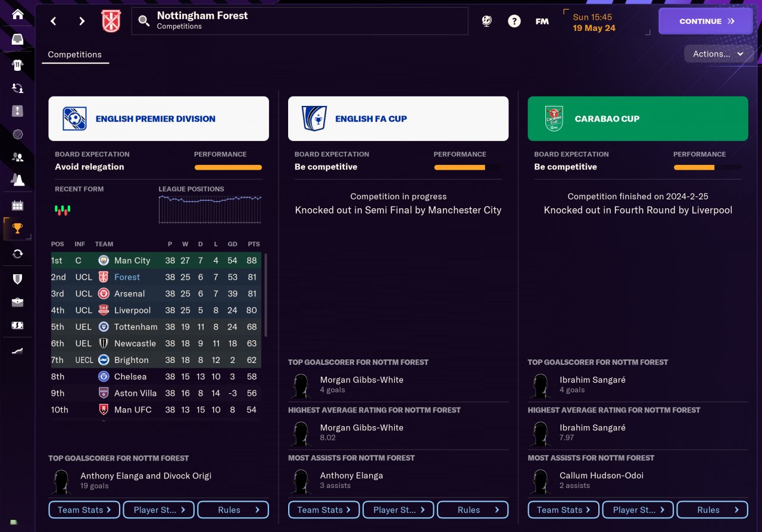Click the world globe icon
762x532 pixels.
click(x=486, y=21)
